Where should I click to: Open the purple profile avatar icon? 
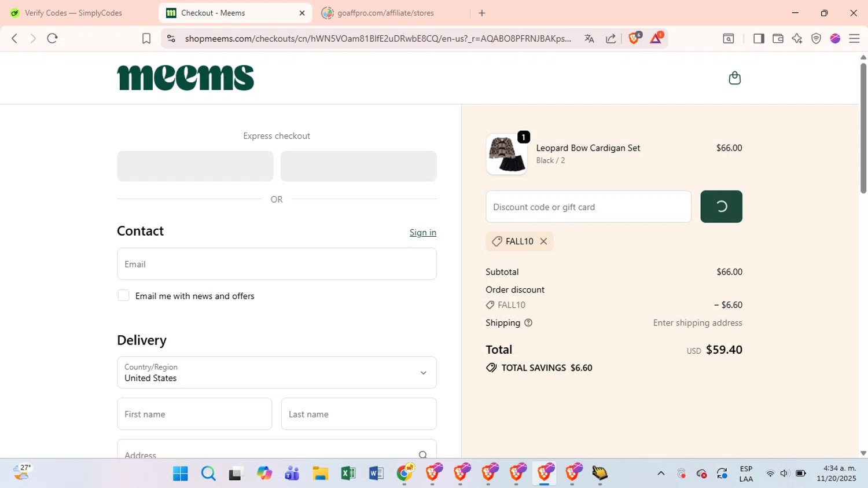click(x=835, y=38)
